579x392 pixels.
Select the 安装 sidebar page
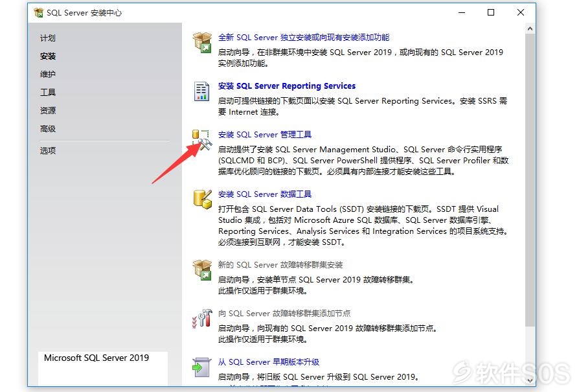48,56
